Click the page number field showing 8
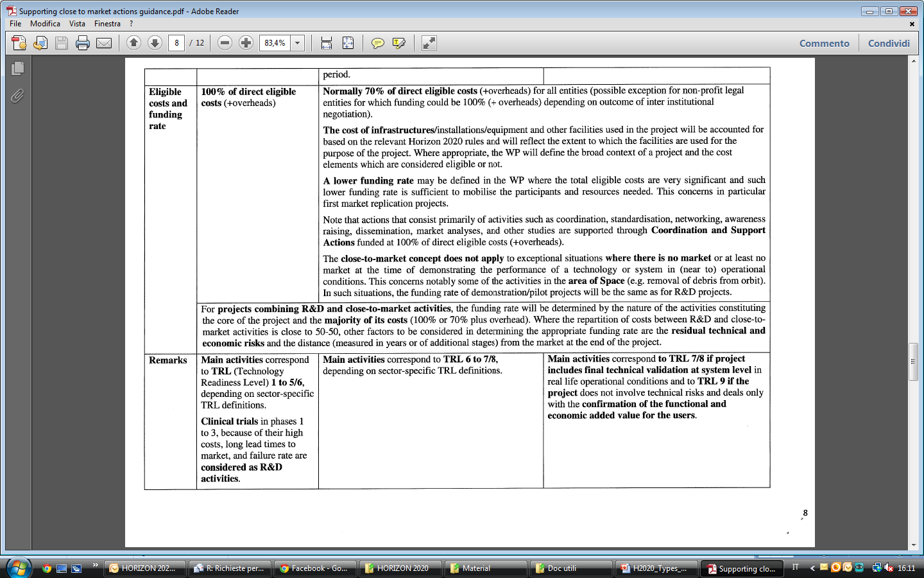This screenshot has height=578, width=924. [176, 43]
